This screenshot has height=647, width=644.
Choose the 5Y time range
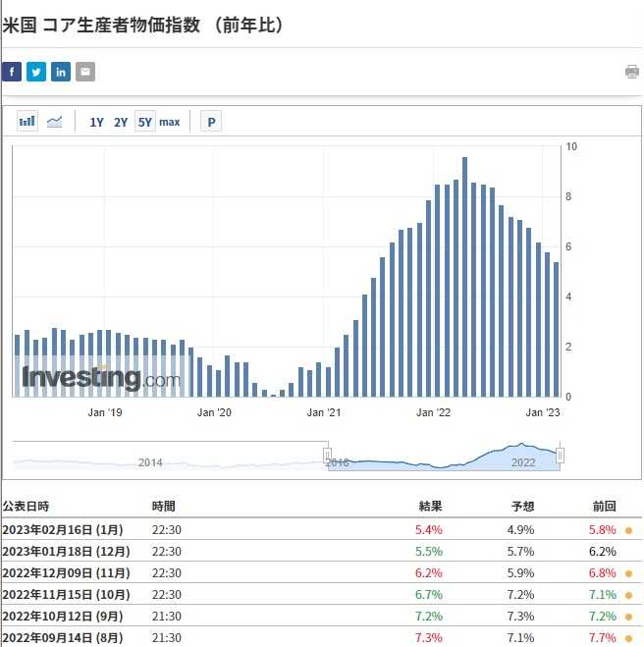[x=145, y=123]
